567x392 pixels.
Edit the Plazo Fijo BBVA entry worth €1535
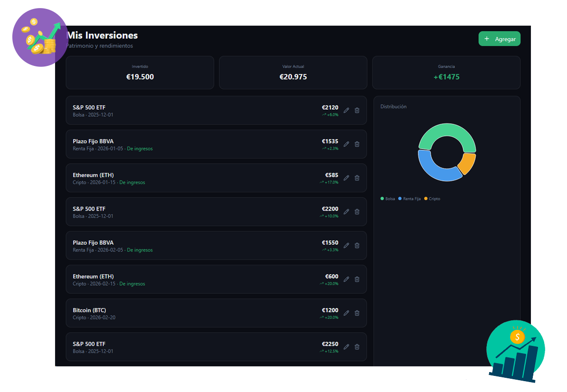pyautogui.click(x=346, y=144)
